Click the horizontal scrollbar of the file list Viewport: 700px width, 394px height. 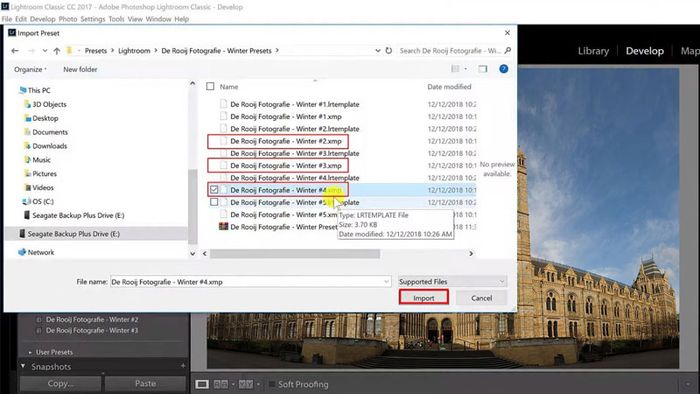coord(295,253)
